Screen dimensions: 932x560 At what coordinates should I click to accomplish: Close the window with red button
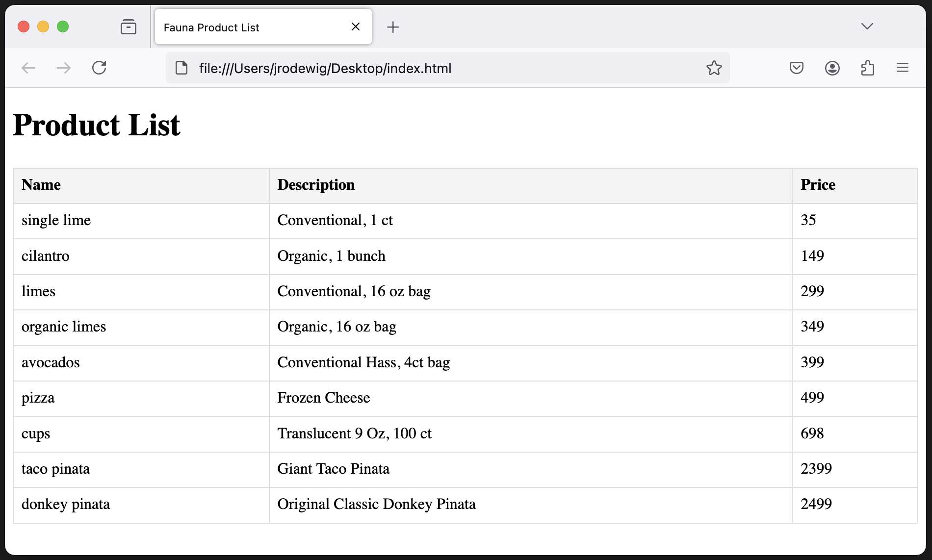[x=24, y=26]
